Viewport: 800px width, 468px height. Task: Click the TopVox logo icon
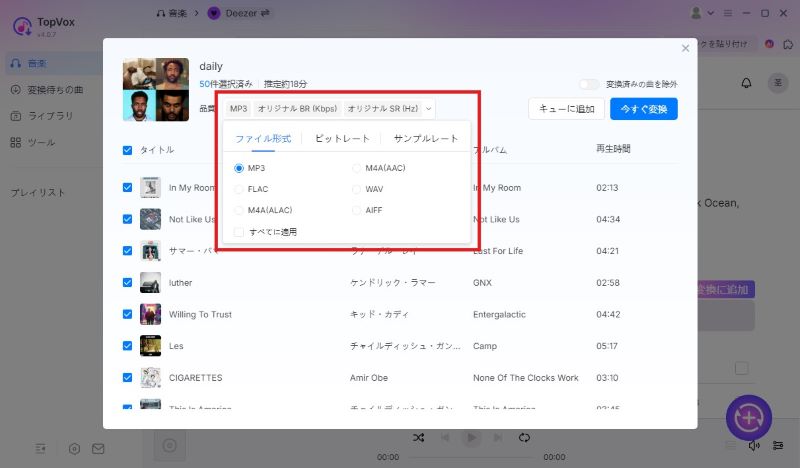(22, 26)
